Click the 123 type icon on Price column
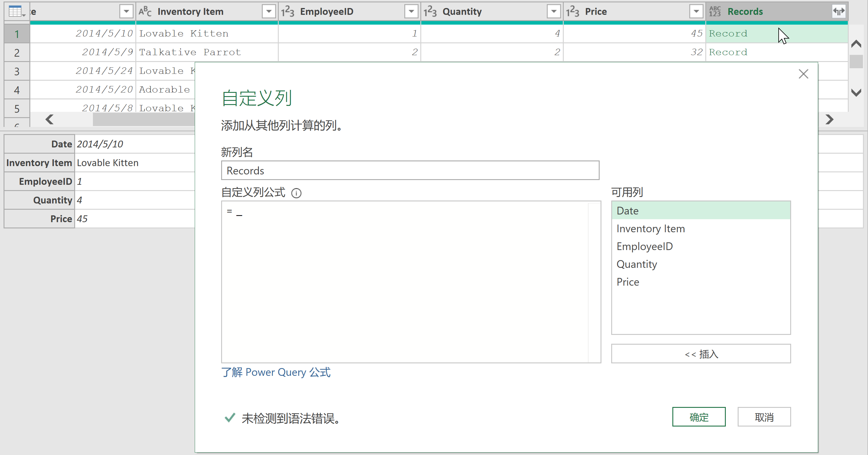Screen dimensions: 868x455 click(x=573, y=12)
